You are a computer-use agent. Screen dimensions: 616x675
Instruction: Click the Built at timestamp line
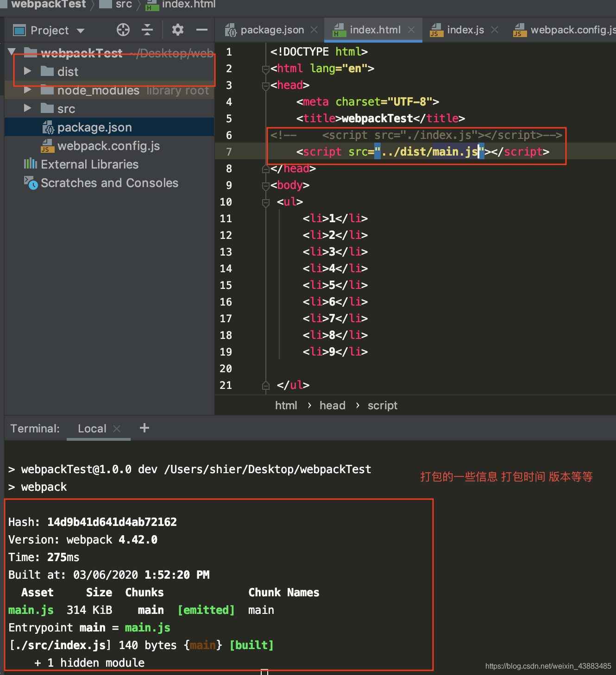(x=109, y=575)
